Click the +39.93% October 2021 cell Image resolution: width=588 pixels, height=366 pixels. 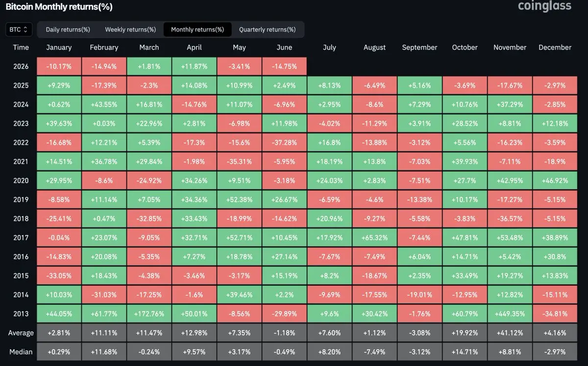click(465, 161)
